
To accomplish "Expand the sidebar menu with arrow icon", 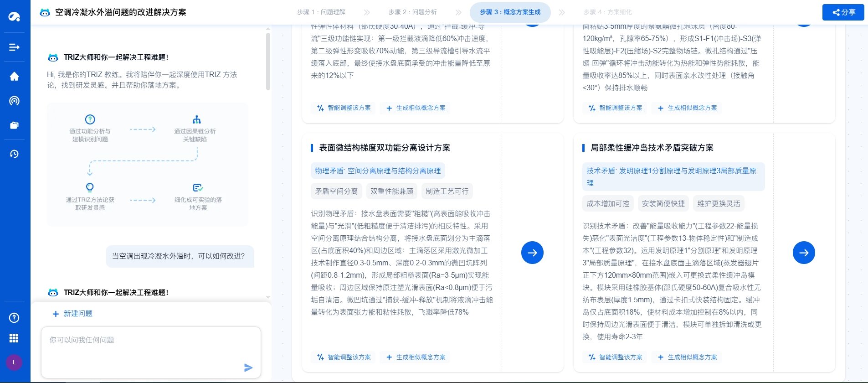I will coord(14,47).
